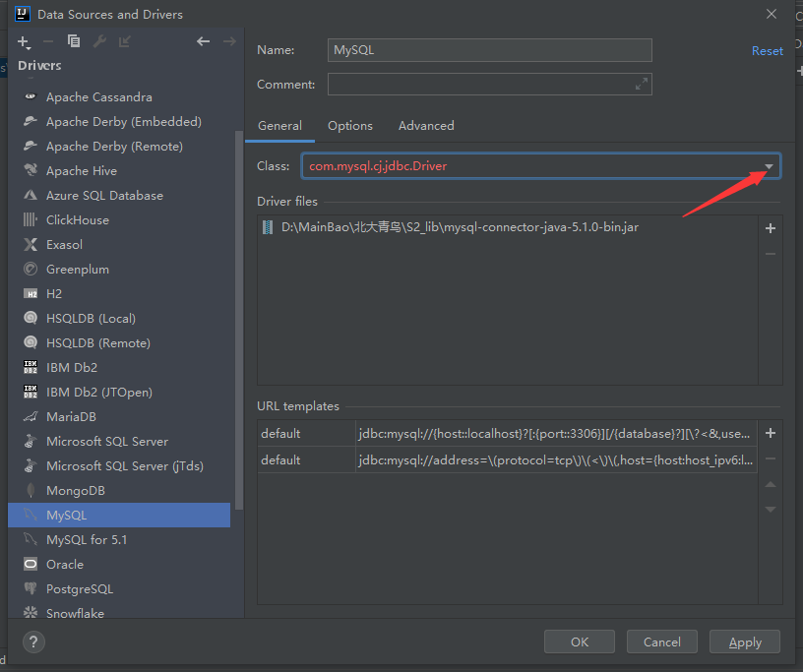Image resolution: width=803 pixels, height=672 pixels.
Task: Select the jdbc:mysql://address= URL template
Action: tap(507, 459)
